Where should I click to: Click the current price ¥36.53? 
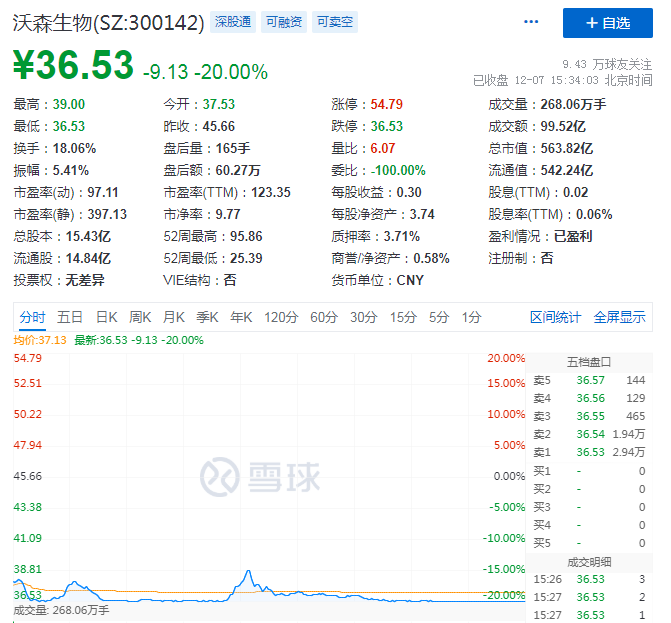click(x=73, y=65)
